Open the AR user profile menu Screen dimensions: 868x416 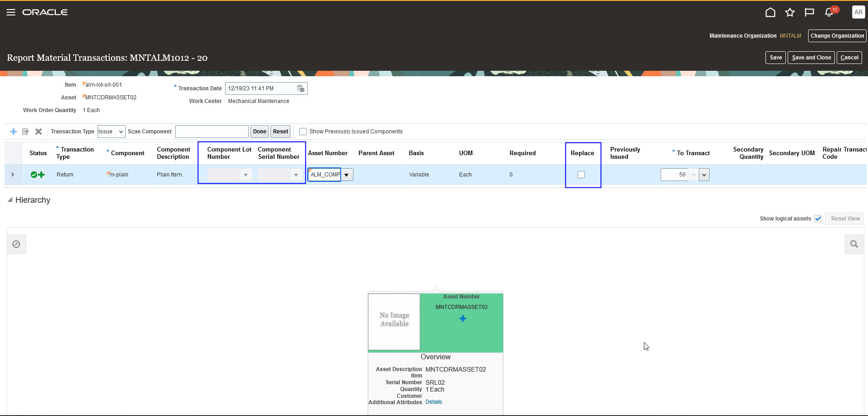point(858,12)
